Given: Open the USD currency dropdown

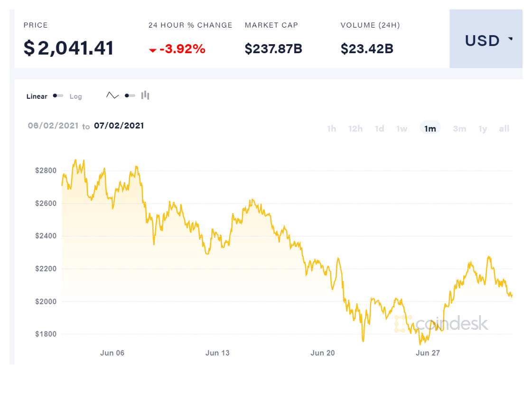Looking at the screenshot, I should pyautogui.click(x=486, y=41).
